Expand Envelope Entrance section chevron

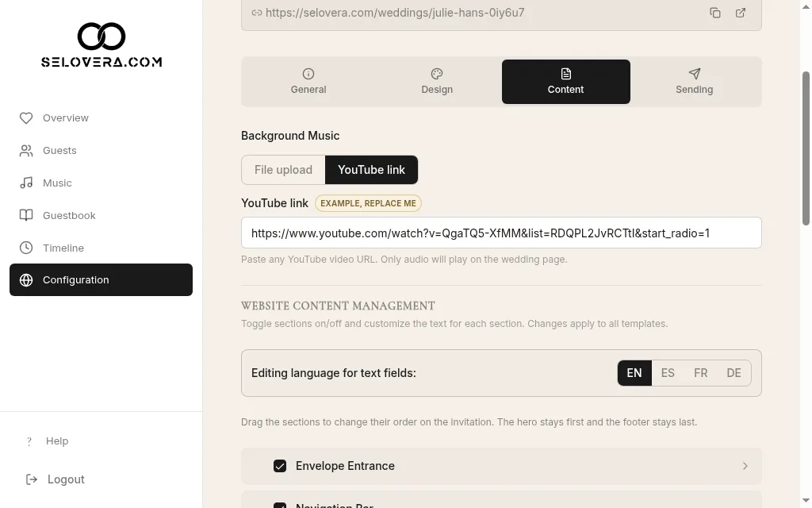click(x=745, y=466)
